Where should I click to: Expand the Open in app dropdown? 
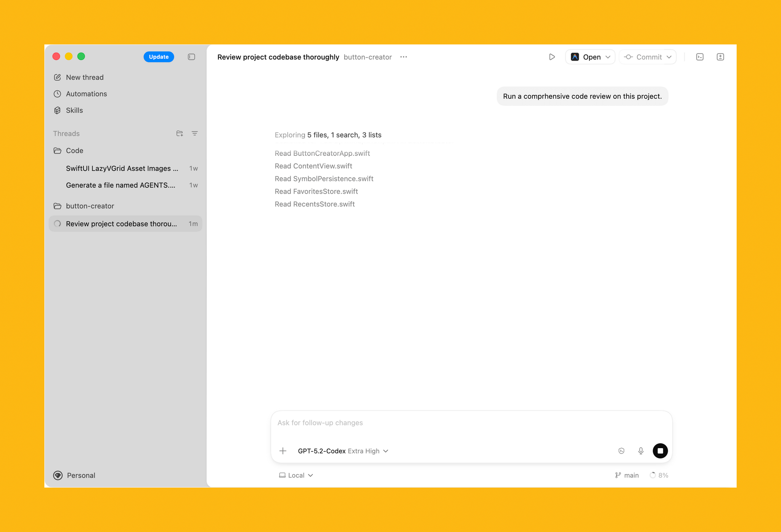point(608,57)
